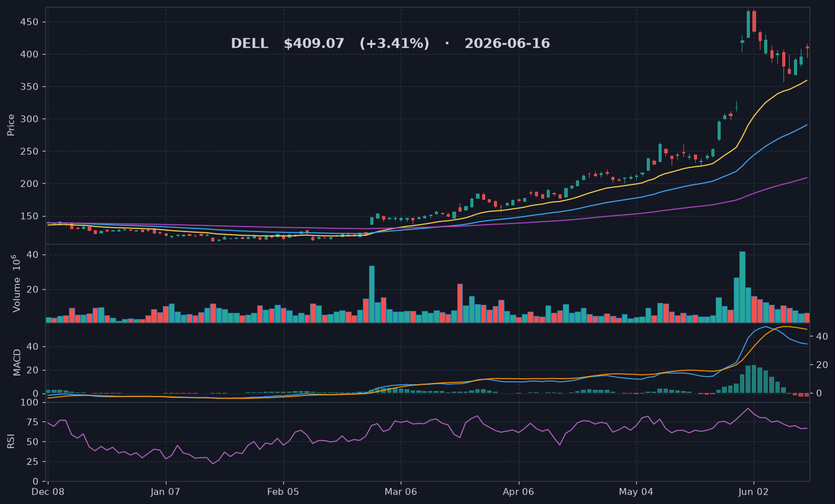Click the Jan 07 date label
The height and width of the screenshot is (504, 835).
[x=166, y=492]
